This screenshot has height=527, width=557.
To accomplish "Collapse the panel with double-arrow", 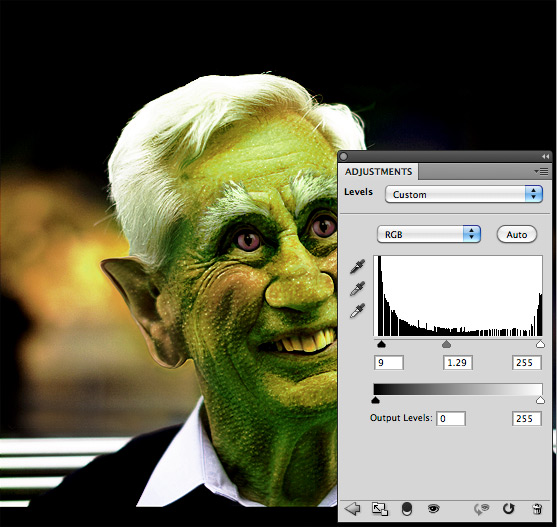I will [545, 156].
